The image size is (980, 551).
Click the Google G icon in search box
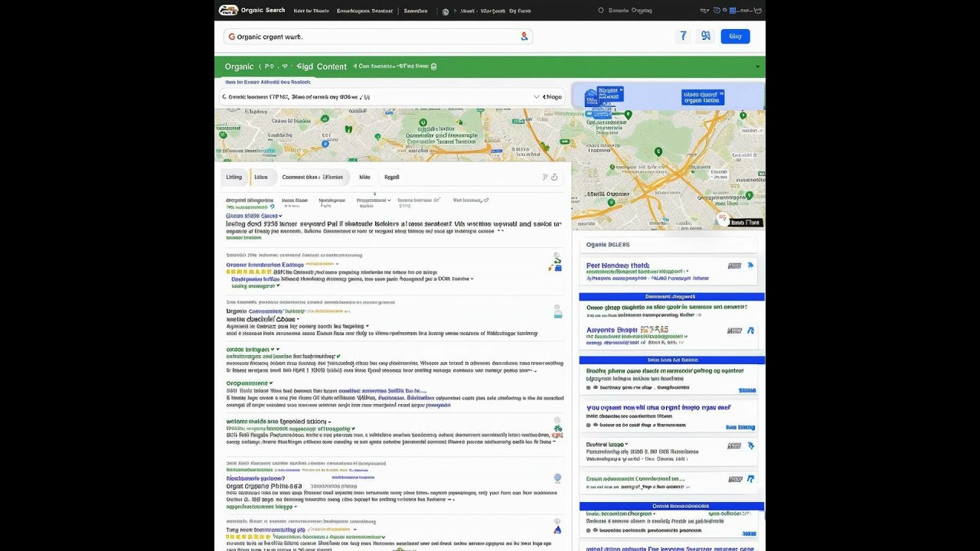[231, 36]
